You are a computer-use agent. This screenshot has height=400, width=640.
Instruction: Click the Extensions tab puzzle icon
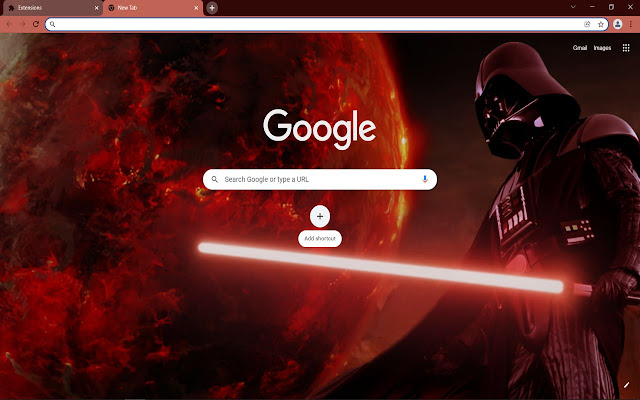point(11,8)
